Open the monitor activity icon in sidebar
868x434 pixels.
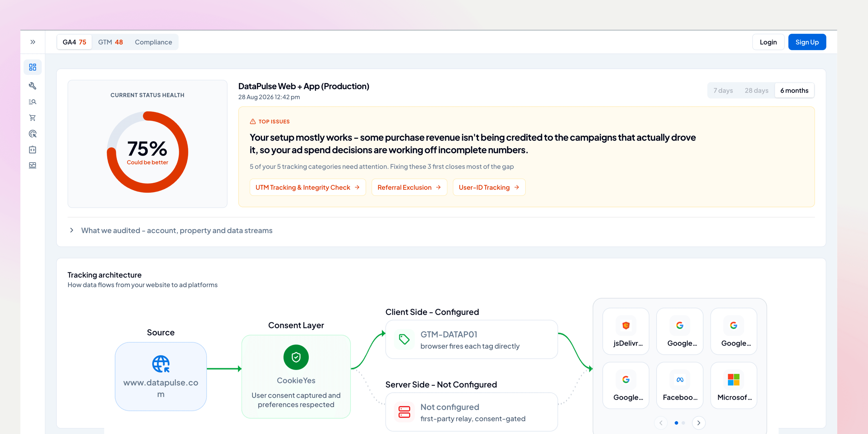(x=33, y=165)
